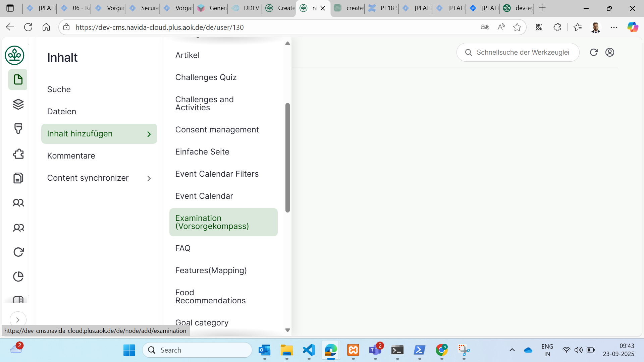Image resolution: width=644 pixels, height=362 pixels.
Task: Open the puzzle piece Extend icon
Action: click(x=18, y=154)
